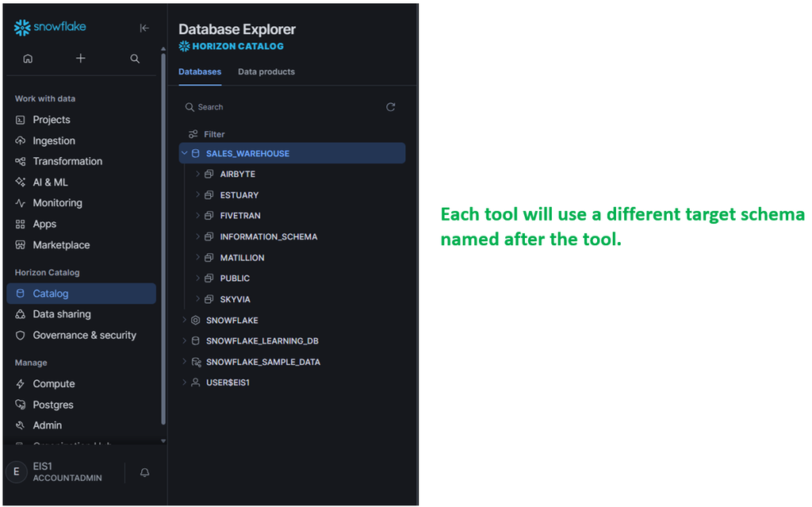Viewport: 812px width, 507px height.
Task: Expand the FIVETRAN schema
Action: click(x=197, y=215)
